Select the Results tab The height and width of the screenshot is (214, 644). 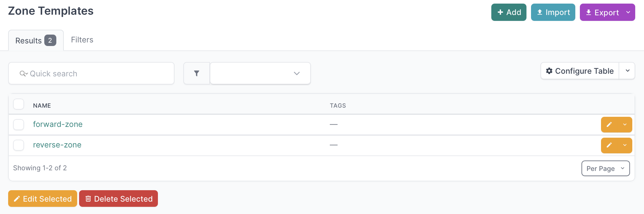click(x=35, y=40)
